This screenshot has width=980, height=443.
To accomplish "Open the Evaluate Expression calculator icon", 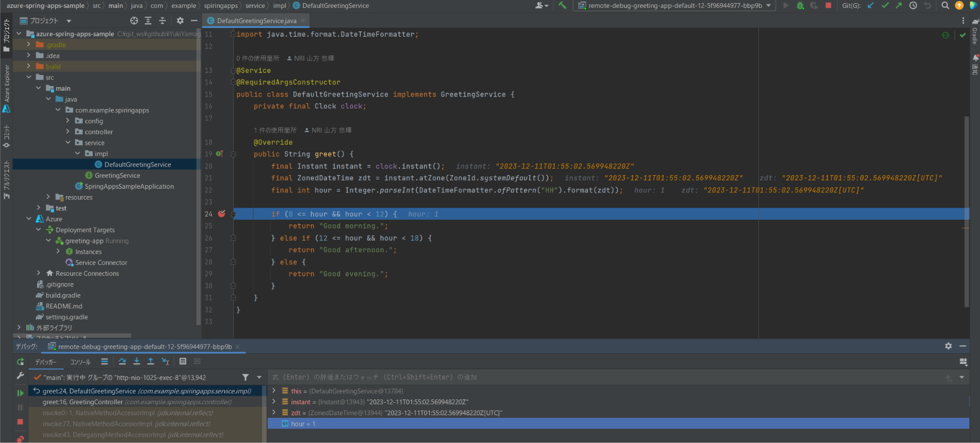I will click(x=183, y=361).
